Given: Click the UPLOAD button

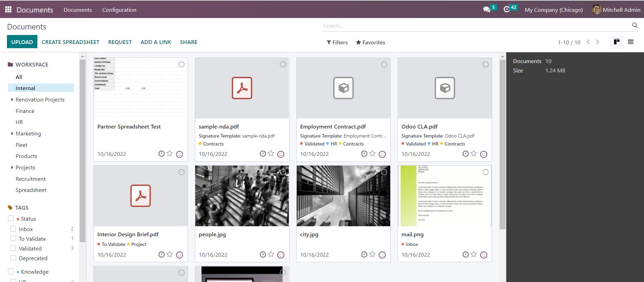Looking at the screenshot, I should (x=22, y=42).
